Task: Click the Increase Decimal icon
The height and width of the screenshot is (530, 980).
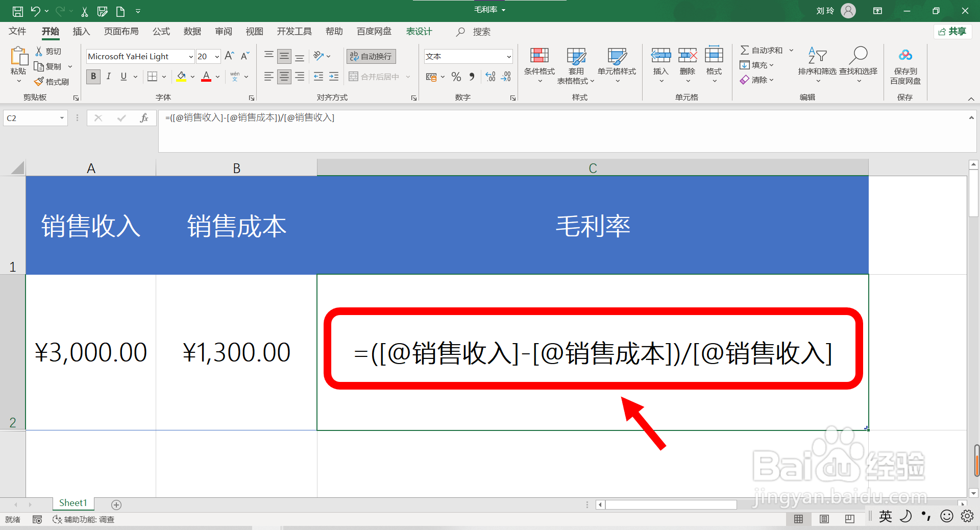Action: (491, 77)
